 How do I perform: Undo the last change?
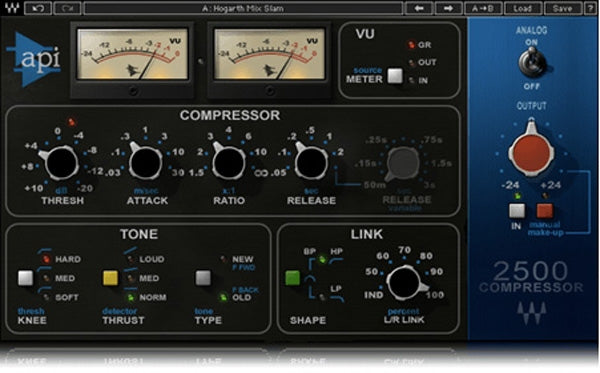[x=38, y=8]
